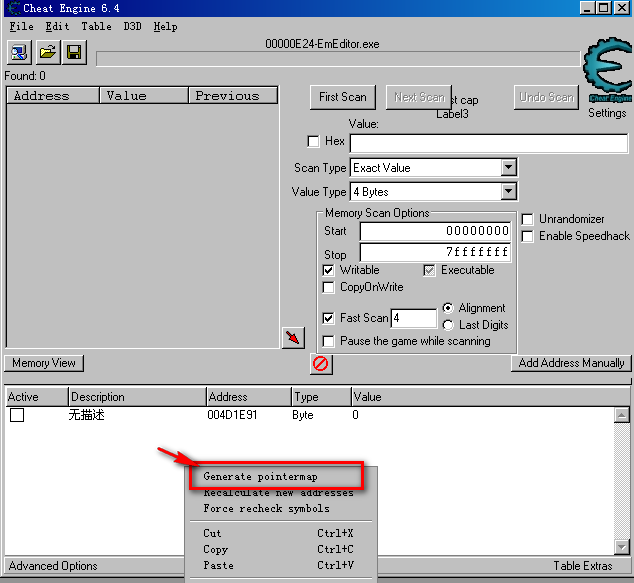
Task: Click the First Scan button
Action: [x=343, y=97]
